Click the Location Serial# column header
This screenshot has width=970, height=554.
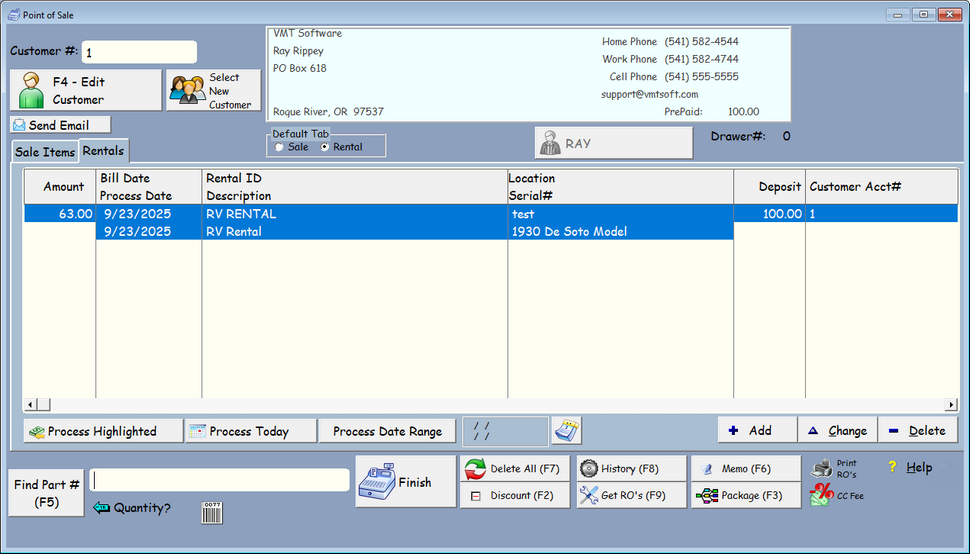pos(620,187)
